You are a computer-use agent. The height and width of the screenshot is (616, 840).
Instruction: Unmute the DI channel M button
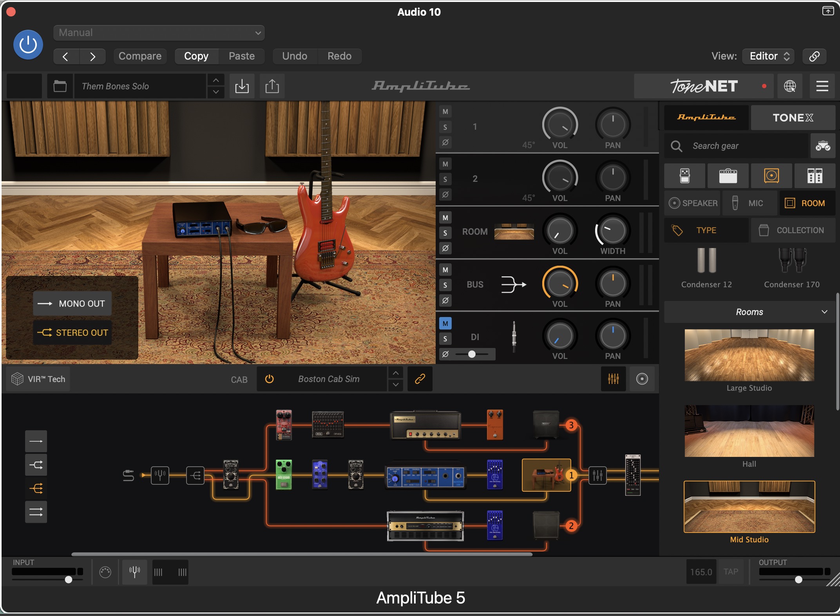point(445,323)
